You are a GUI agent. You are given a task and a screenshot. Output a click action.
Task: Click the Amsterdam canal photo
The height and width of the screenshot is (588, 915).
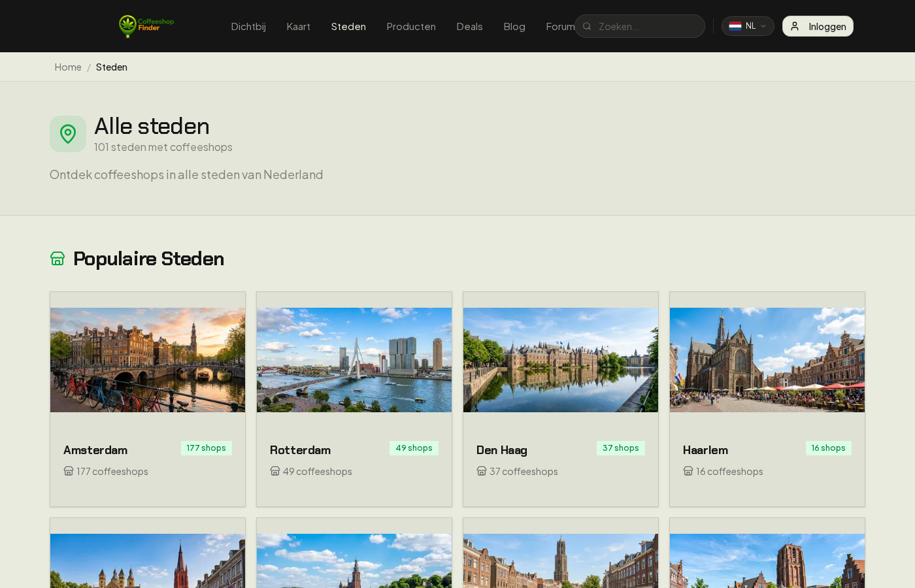point(148,360)
